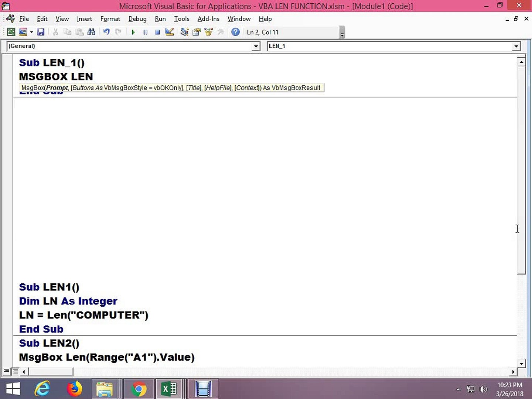Open the Properties Window icon
This screenshot has height=399, width=532.
(196, 32)
